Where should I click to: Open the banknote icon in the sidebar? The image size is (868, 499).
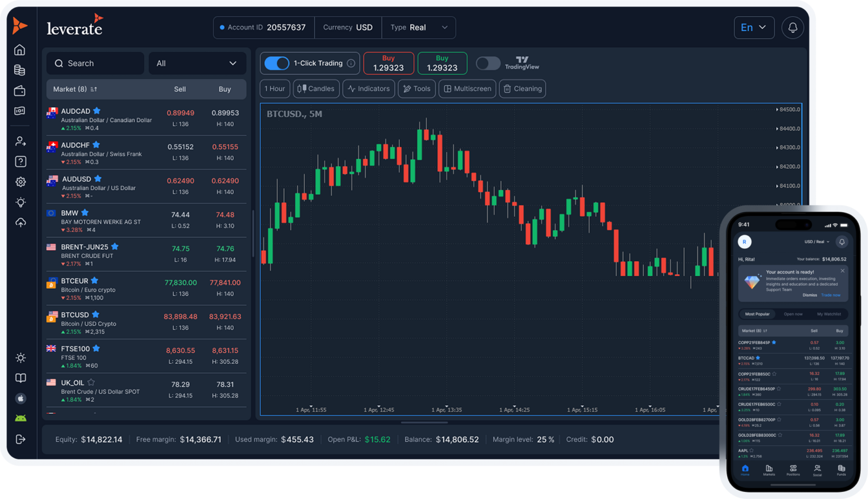coord(20,111)
